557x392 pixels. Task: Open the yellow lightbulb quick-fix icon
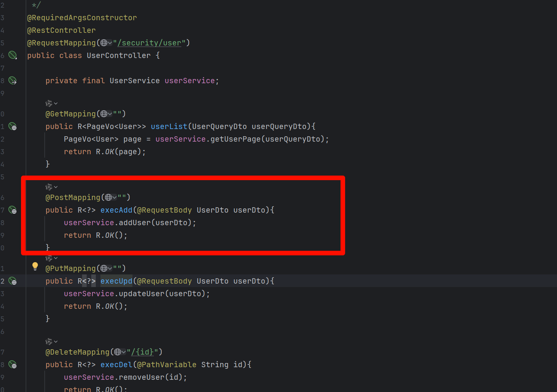pos(35,266)
